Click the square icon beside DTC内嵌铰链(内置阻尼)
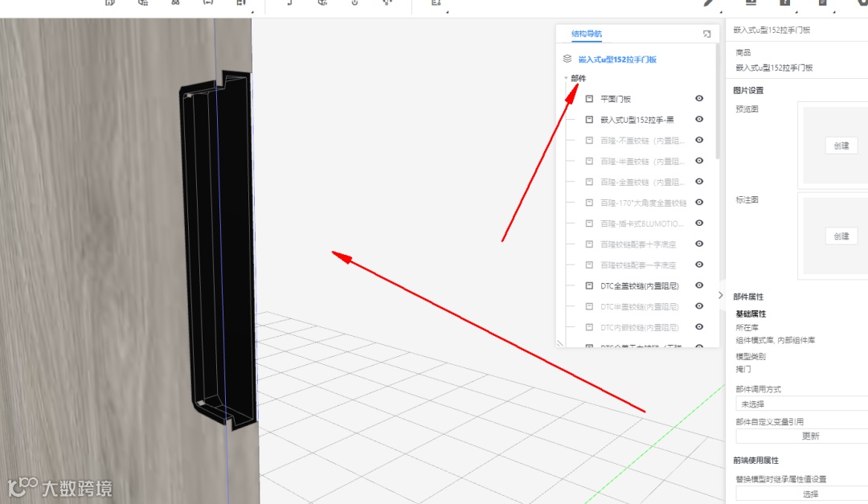The width and height of the screenshot is (868, 504). [589, 327]
